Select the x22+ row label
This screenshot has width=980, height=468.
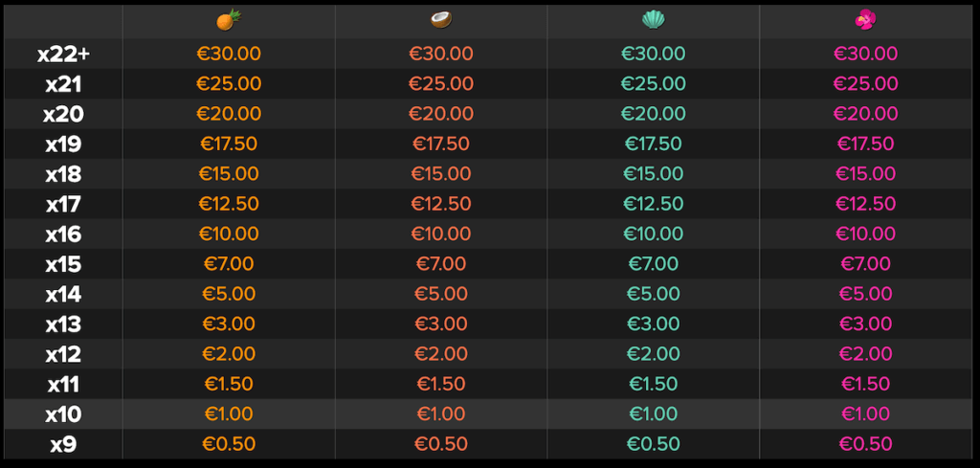pyautogui.click(x=63, y=55)
